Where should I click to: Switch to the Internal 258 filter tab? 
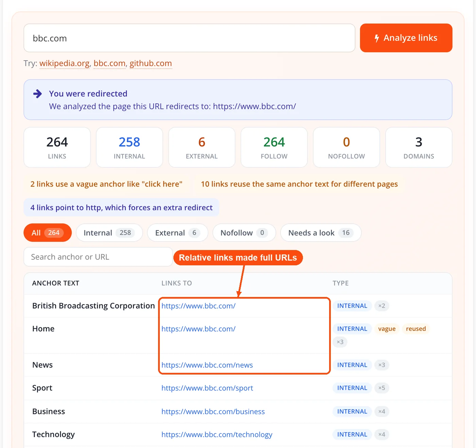109,233
